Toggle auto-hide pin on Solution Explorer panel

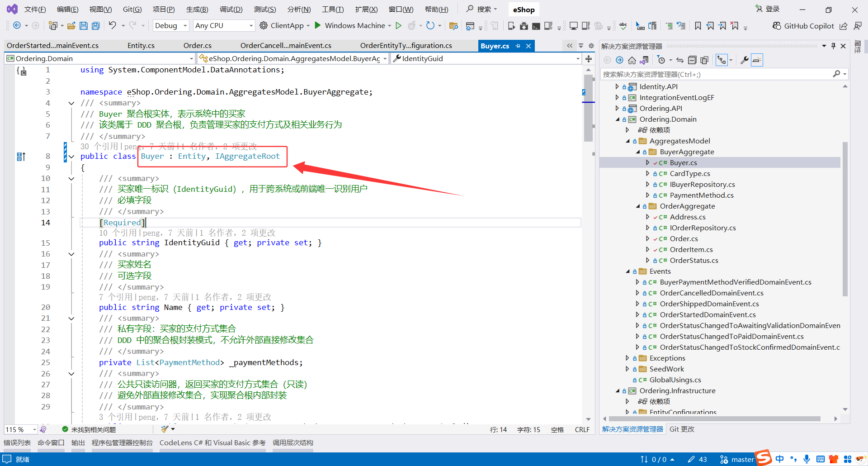833,46
